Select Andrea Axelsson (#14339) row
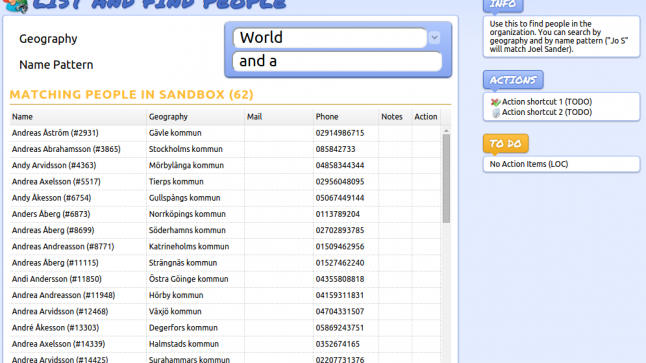Viewport: 646px width, 363px height. pyautogui.click(x=225, y=344)
